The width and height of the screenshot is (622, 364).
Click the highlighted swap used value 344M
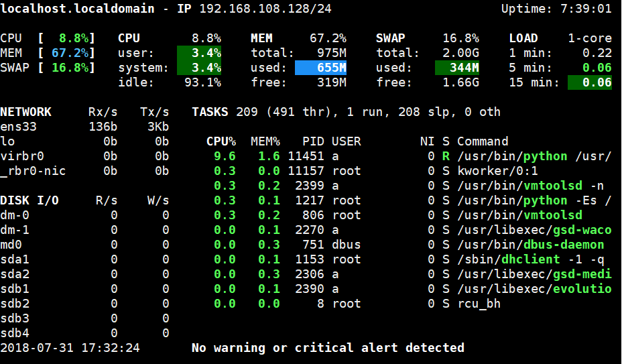[457, 68]
